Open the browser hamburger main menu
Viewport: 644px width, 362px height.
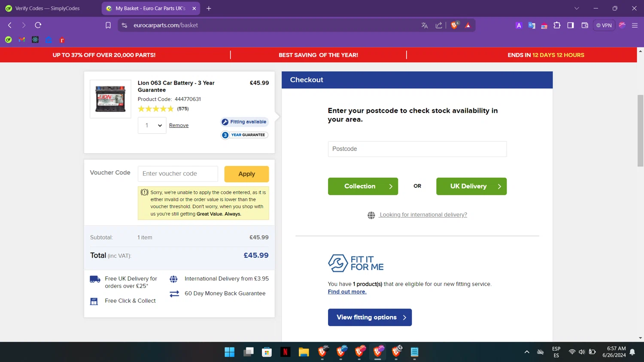635,25
